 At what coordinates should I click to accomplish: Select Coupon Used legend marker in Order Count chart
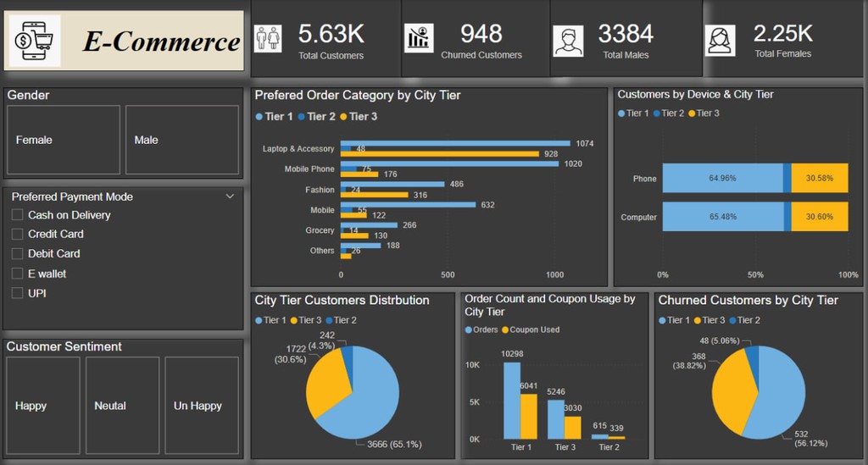[506, 330]
